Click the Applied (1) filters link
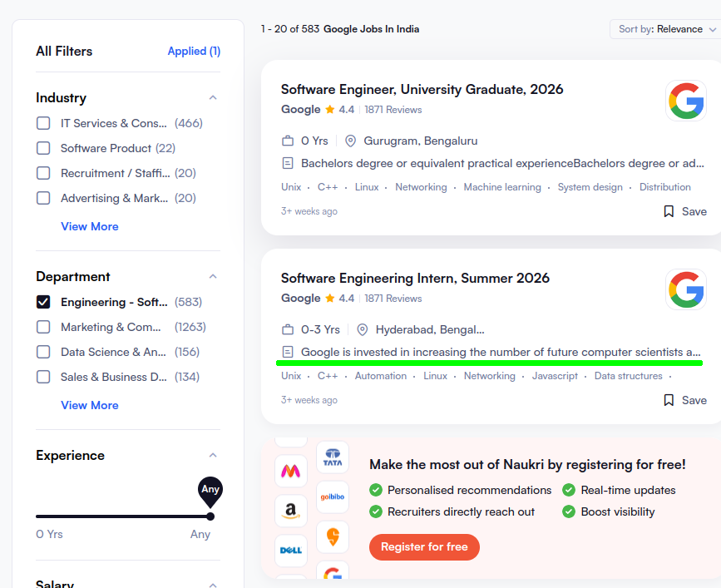 click(x=194, y=51)
